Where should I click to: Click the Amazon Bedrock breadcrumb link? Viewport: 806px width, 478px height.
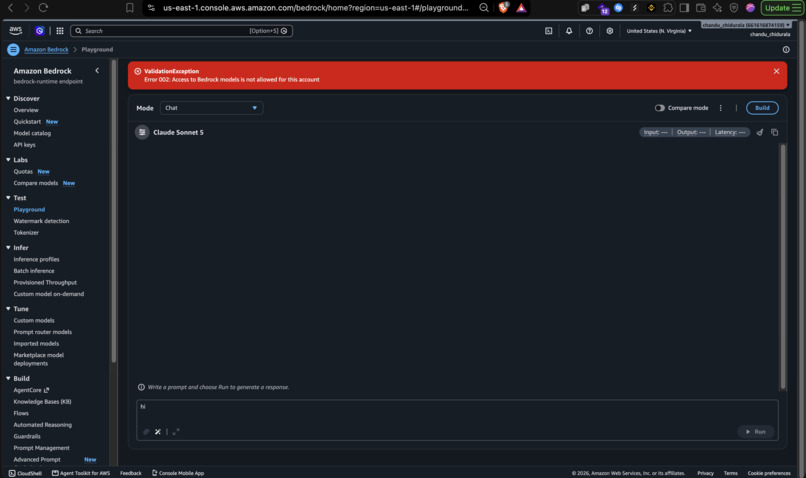(x=46, y=49)
